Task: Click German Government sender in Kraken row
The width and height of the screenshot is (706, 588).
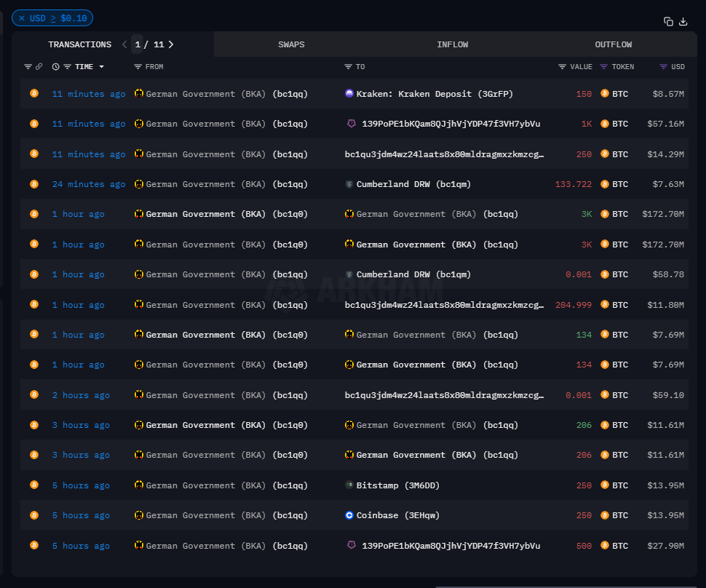Action: point(226,94)
